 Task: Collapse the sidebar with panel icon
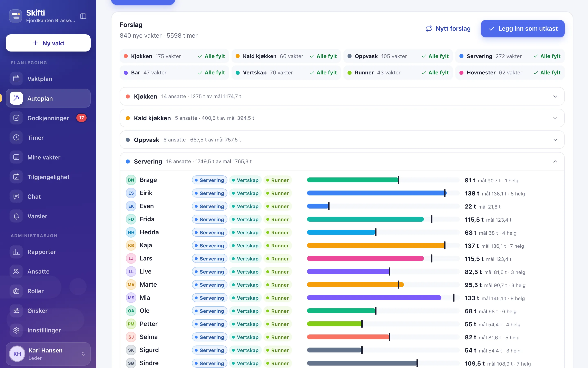(83, 16)
